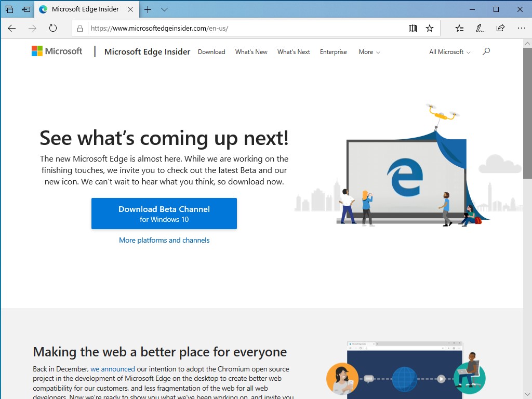Image resolution: width=532 pixels, height=399 pixels.
Task: Add this page to favorites via the star
Action: pos(430,29)
